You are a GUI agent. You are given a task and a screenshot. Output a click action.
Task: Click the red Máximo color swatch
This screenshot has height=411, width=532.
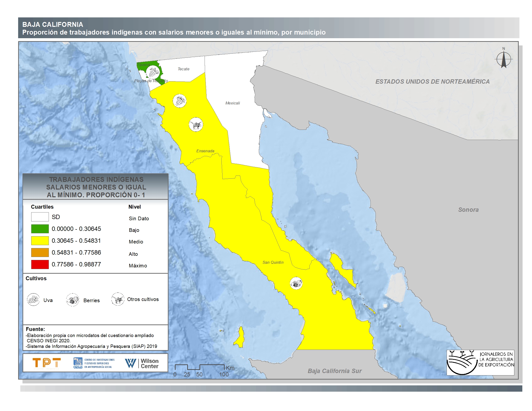click(40, 264)
